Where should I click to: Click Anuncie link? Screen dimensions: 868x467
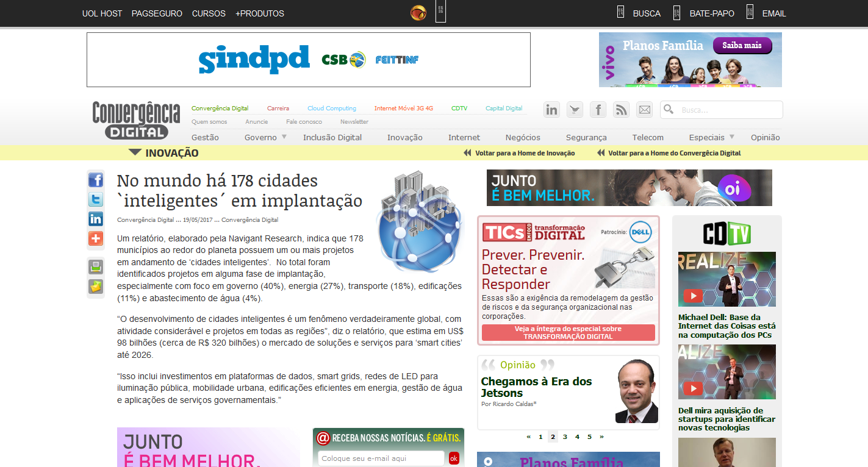coord(257,122)
